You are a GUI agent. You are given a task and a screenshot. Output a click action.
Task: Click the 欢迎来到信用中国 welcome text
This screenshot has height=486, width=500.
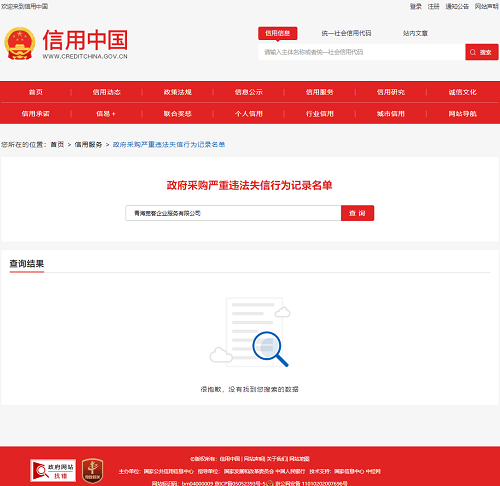pos(24,6)
